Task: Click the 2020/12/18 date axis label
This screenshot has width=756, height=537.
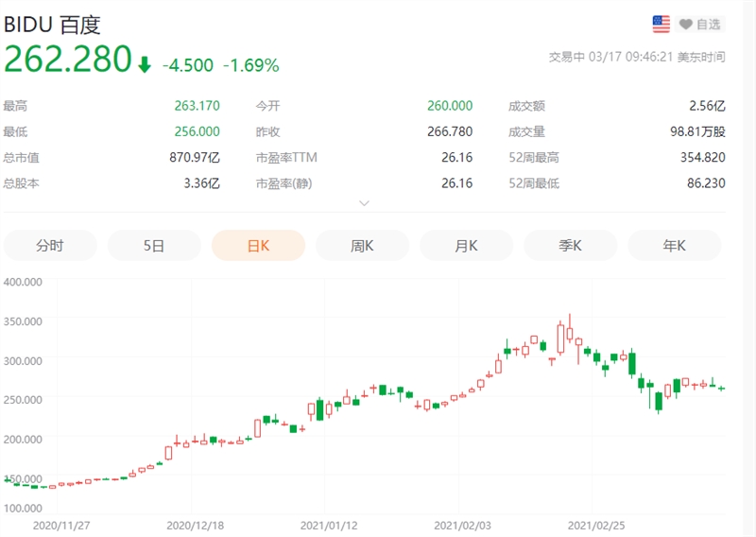Action: (196, 526)
